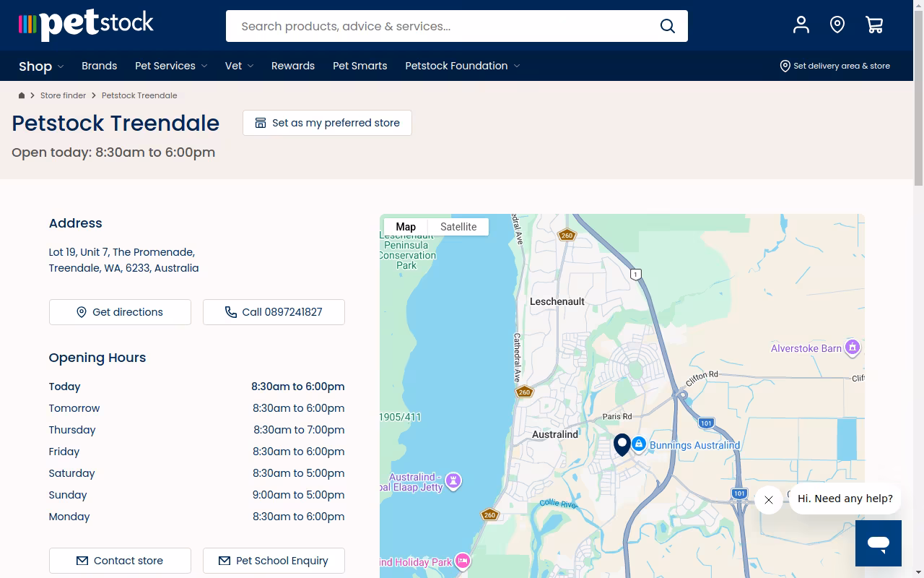Image resolution: width=924 pixels, height=578 pixels.
Task: Open the shopping cart icon
Action: tap(874, 25)
